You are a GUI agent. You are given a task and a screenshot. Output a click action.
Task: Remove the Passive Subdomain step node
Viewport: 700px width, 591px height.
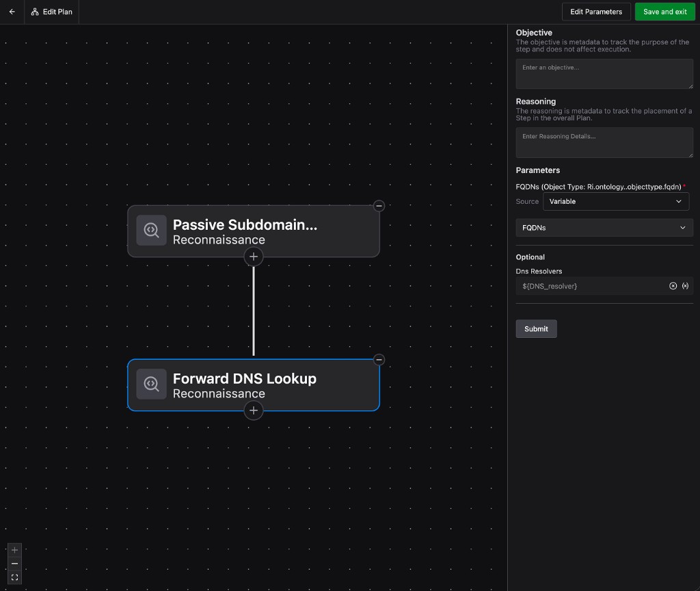379,206
